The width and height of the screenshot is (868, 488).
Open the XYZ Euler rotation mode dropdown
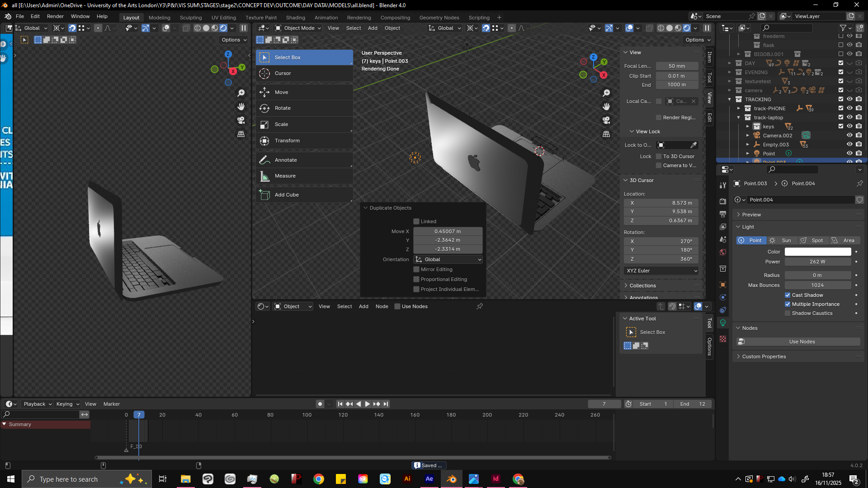point(662,271)
